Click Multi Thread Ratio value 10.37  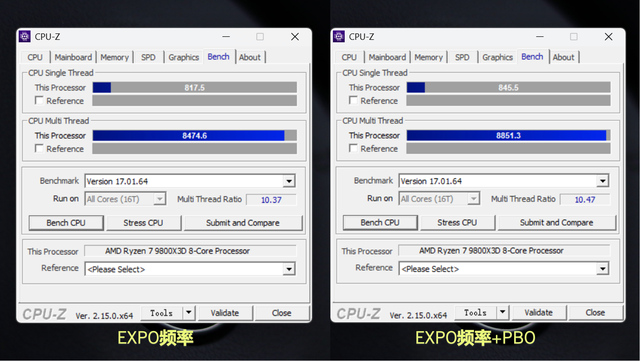(x=271, y=200)
